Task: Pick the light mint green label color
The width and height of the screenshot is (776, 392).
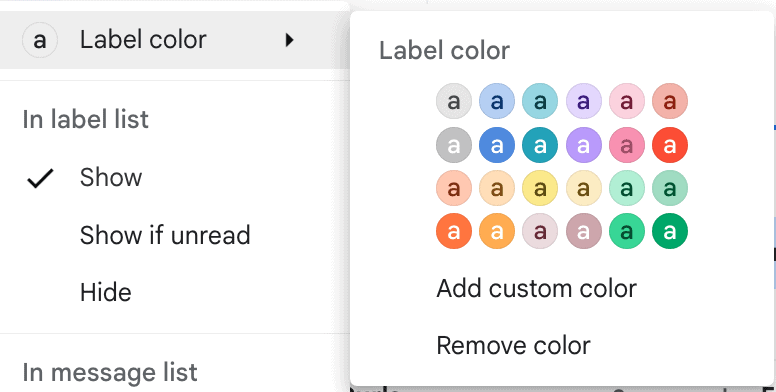Action: click(627, 188)
